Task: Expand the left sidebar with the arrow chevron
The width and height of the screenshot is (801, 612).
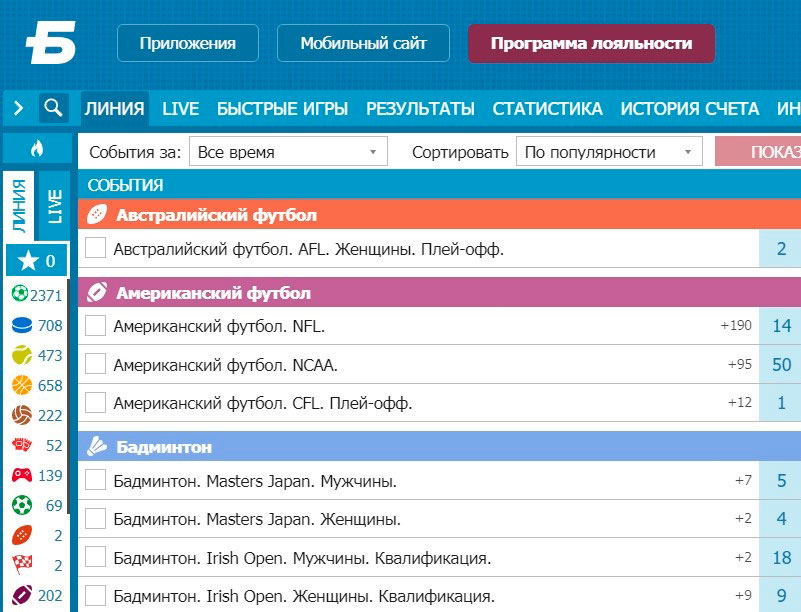Action: coord(16,109)
